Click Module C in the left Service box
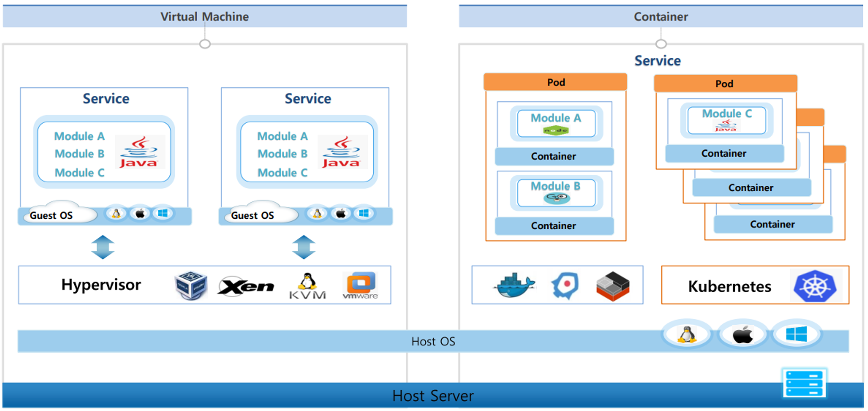Viewport: 868px width, 411px height. (x=79, y=173)
